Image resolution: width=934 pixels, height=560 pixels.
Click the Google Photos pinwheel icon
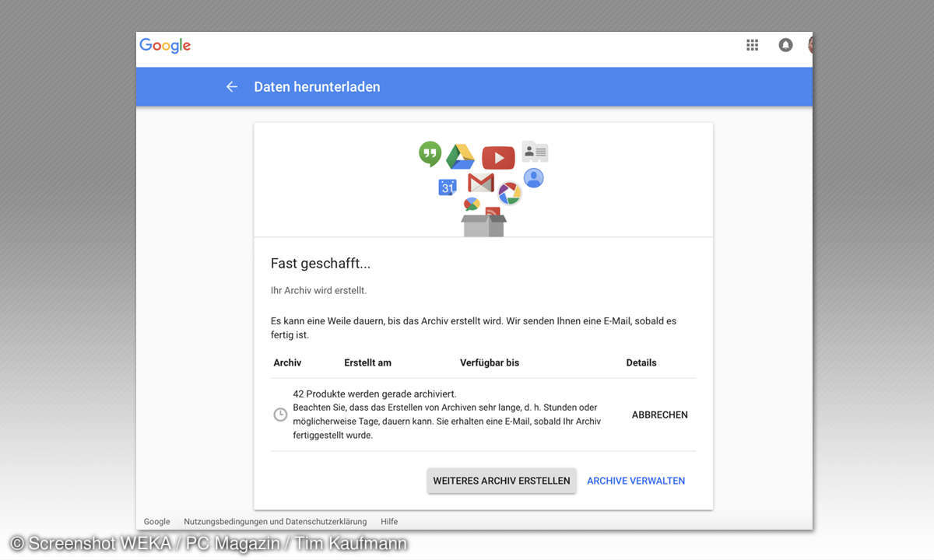510,193
